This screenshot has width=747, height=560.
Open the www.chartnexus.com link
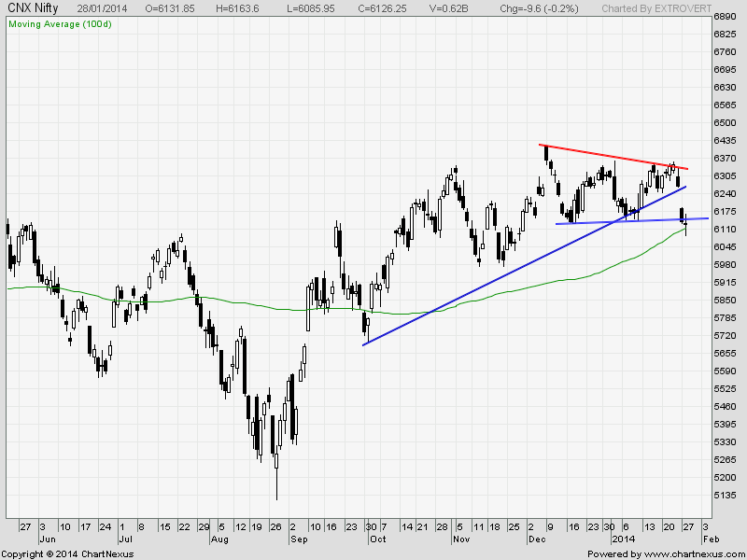693,553
